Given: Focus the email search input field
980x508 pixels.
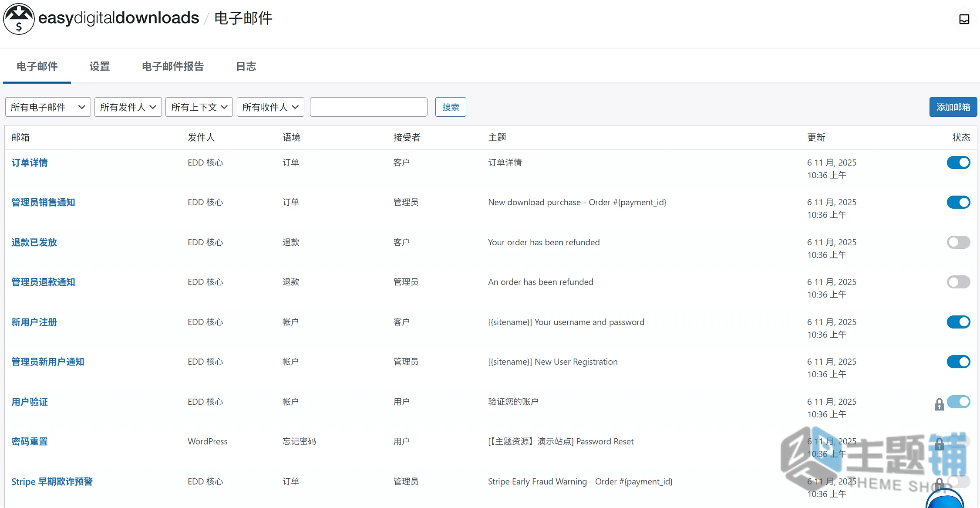Looking at the screenshot, I should [x=368, y=107].
